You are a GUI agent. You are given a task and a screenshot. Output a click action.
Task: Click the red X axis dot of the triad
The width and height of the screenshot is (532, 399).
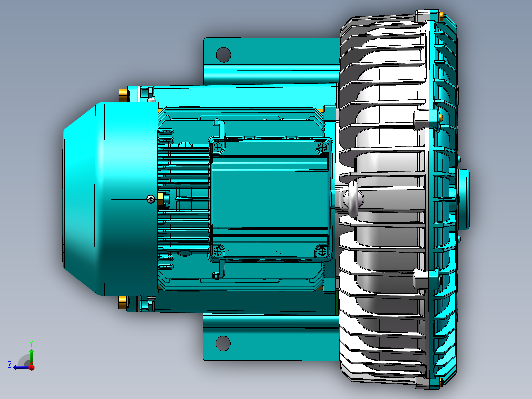[32, 367]
